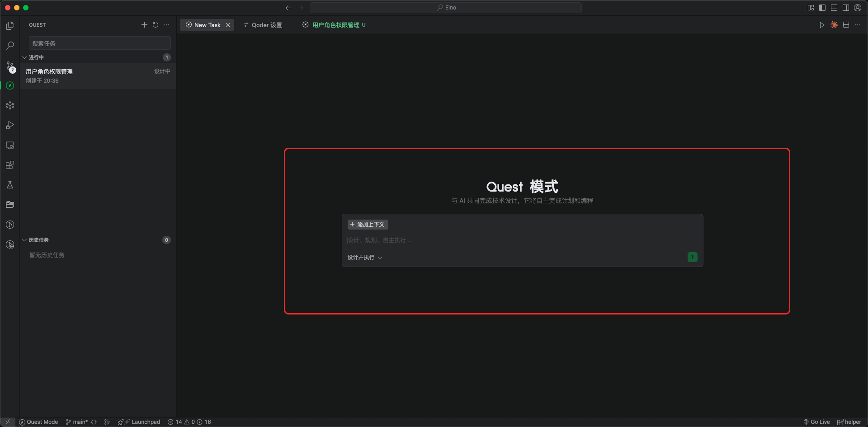Open Source Control with the 7 badge
Viewport: 868px width, 427px height.
(x=10, y=67)
